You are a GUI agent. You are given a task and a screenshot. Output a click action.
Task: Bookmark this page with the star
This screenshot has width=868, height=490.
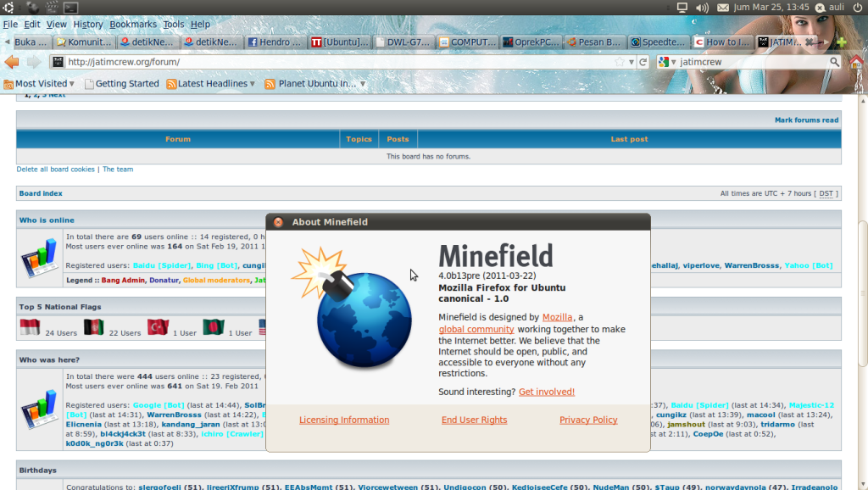pos(620,62)
